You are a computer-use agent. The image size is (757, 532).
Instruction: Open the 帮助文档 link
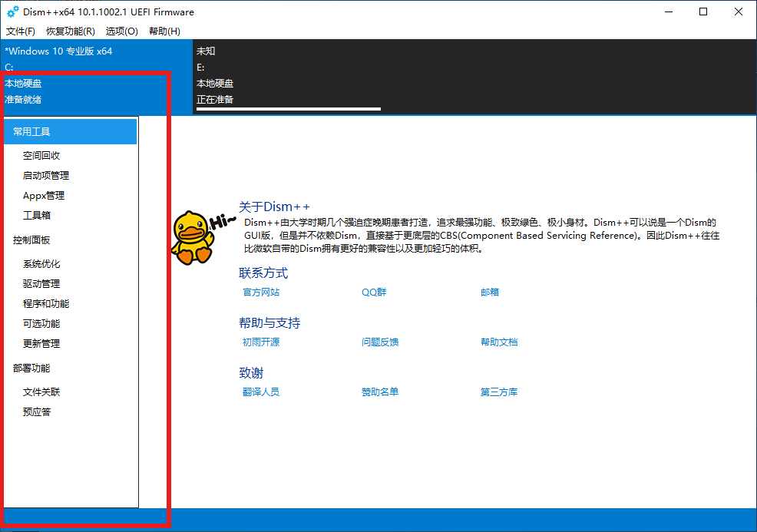tap(499, 342)
